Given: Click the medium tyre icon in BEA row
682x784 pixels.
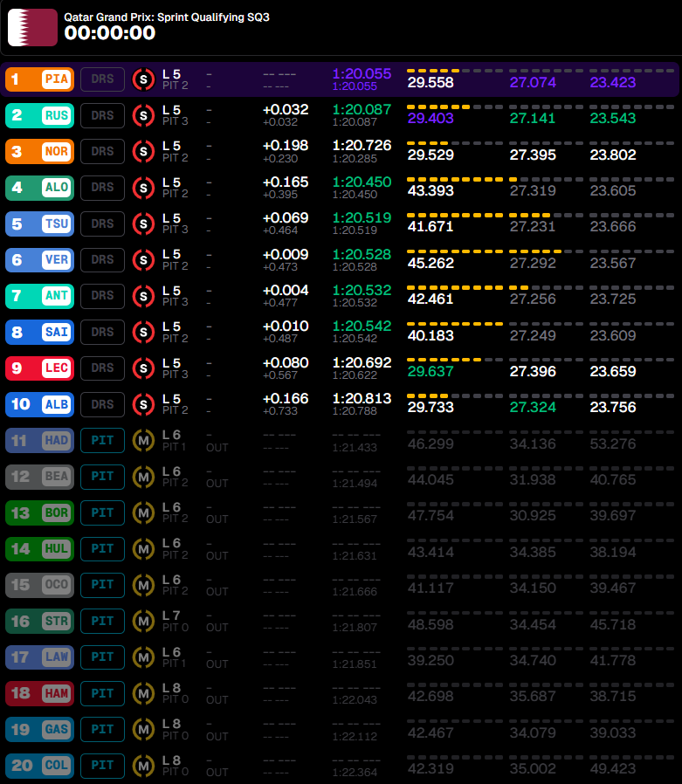Looking at the screenshot, I should pyautogui.click(x=143, y=477).
